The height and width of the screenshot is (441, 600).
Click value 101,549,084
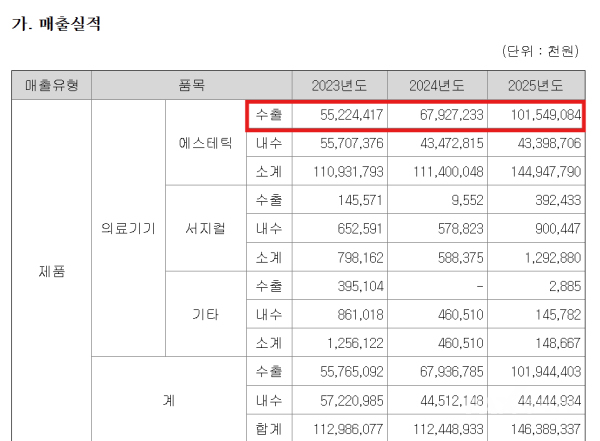546,115
